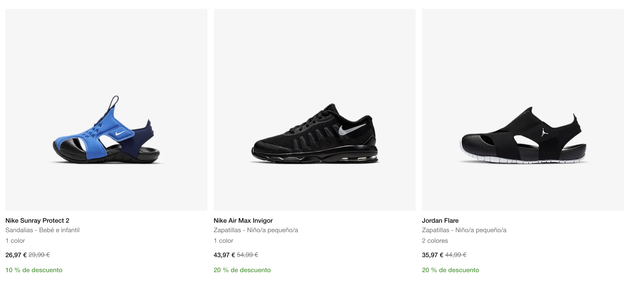This screenshot has height=285, width=644.
Task: Click the black Jordan Flare sandal image
Action: click(523, 136)
